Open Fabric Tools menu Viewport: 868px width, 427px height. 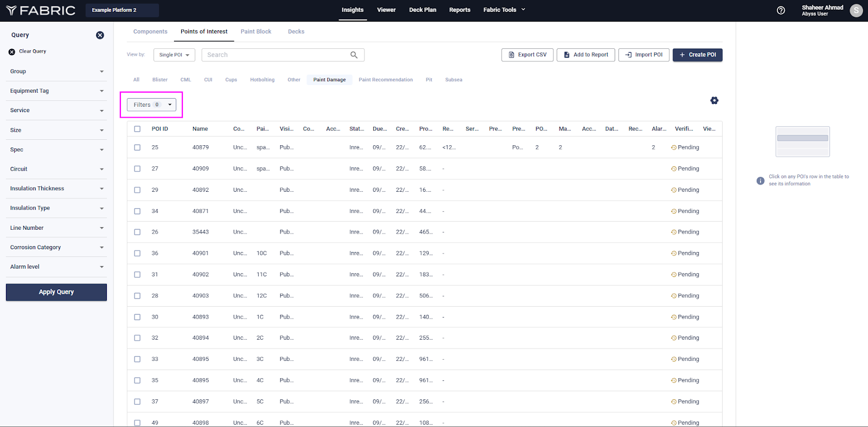click(x=505, y=10)
